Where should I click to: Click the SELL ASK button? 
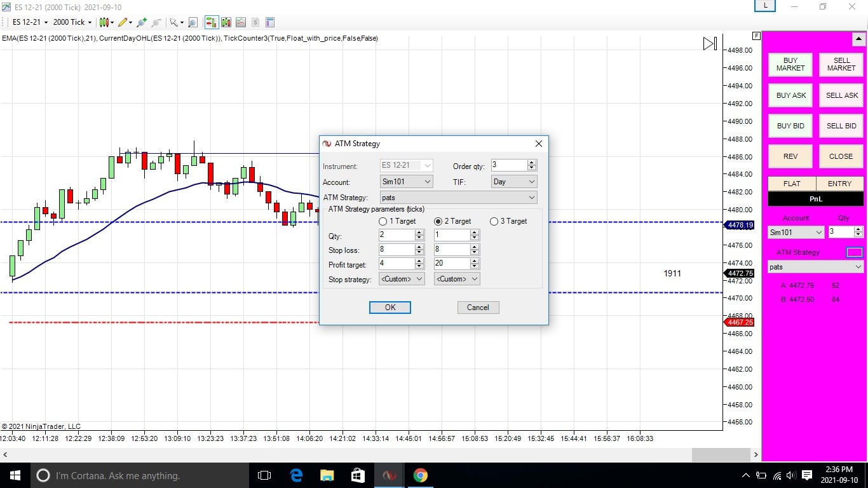point(841,95)
